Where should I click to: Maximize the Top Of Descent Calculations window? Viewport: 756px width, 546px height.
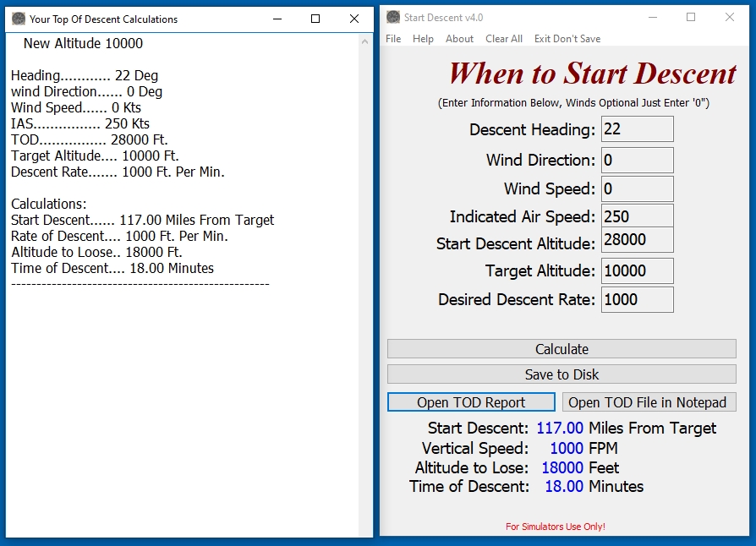315,19
